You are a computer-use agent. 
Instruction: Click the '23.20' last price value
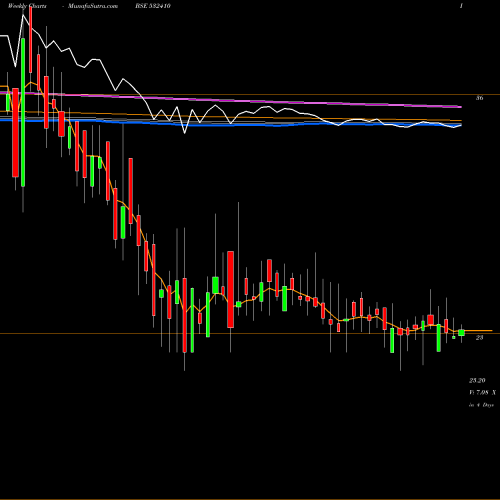pyautogui.click(x=477, y=380)
